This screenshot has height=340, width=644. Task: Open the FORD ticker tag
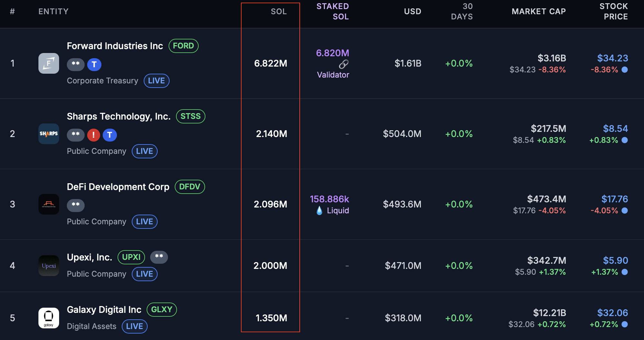click(x=183, y=46)
